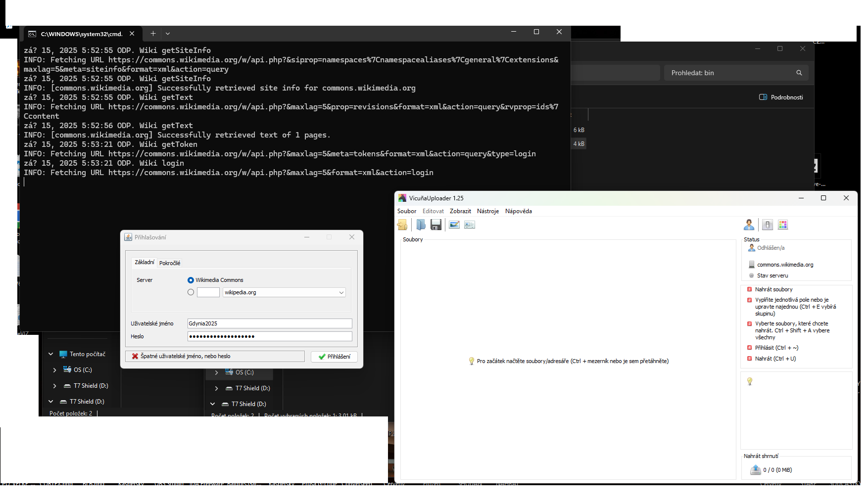Click the Přihlašování dialog title icon
Screen dimensions: 867x504
click(x=128, y=237)
